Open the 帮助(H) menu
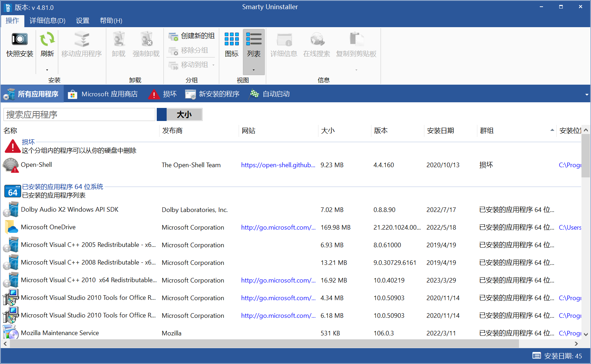This screenshot has height=364, width=591. click(x=111, y=20)
